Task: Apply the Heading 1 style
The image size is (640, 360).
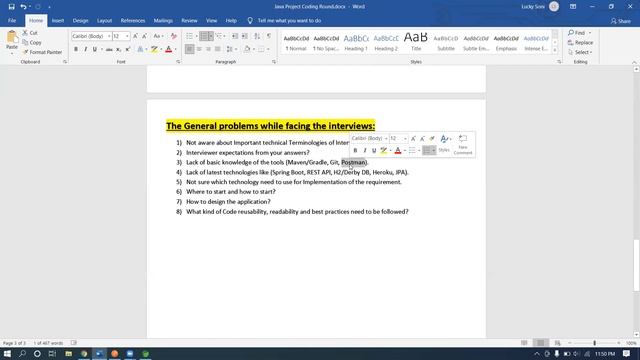Action: 356,42
